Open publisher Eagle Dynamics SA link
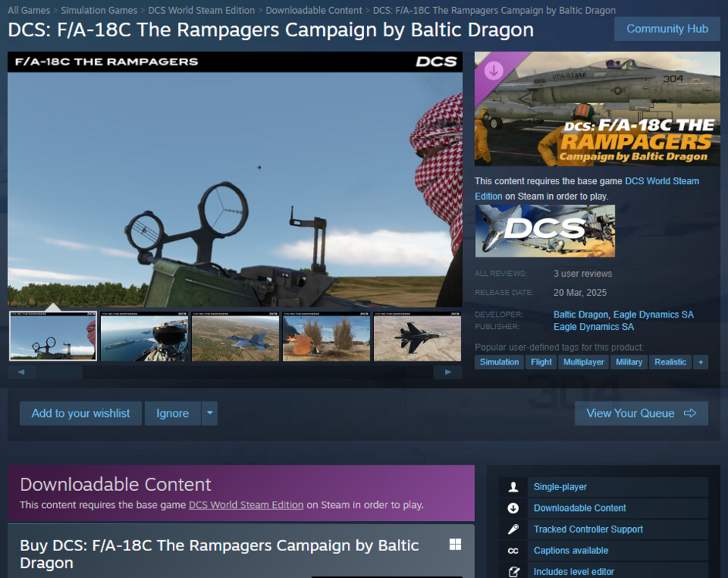Screen dimensions: 728x578 coord(593,327)
